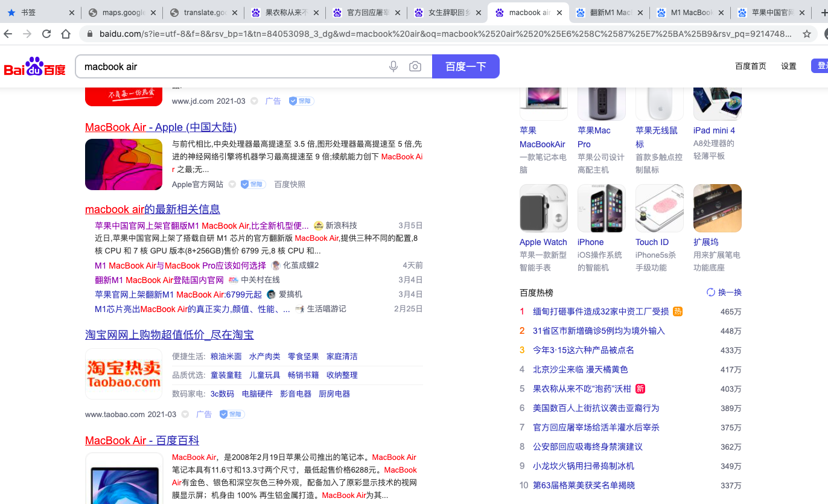Screen dimensions: 828x504
Task: Open the MacBook Air - 百度百科 entry
Action: [x=141, y=440]
